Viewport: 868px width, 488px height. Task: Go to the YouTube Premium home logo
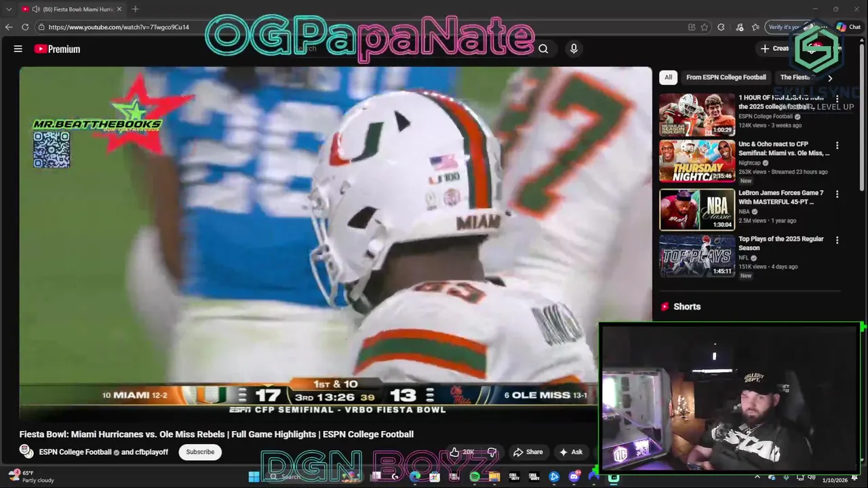57,49
